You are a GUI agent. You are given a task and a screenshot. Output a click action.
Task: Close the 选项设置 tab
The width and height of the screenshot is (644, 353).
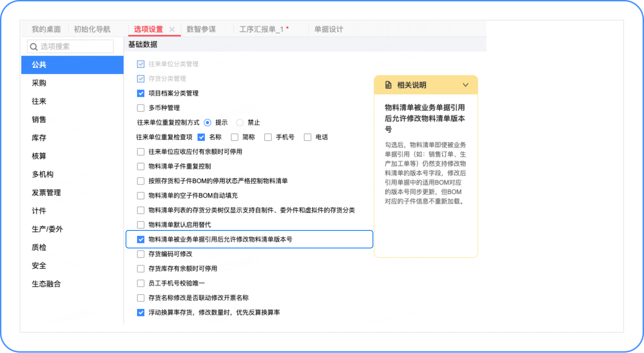(x=172, y=29)
